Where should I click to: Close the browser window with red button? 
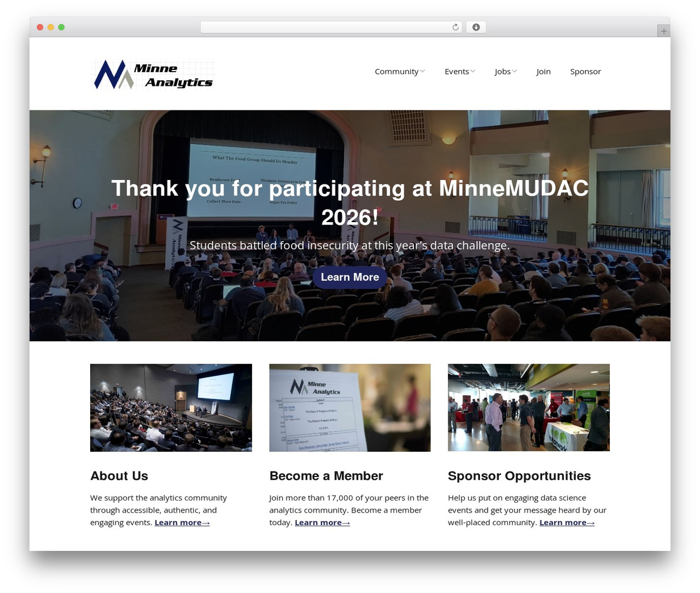[40, 27]
